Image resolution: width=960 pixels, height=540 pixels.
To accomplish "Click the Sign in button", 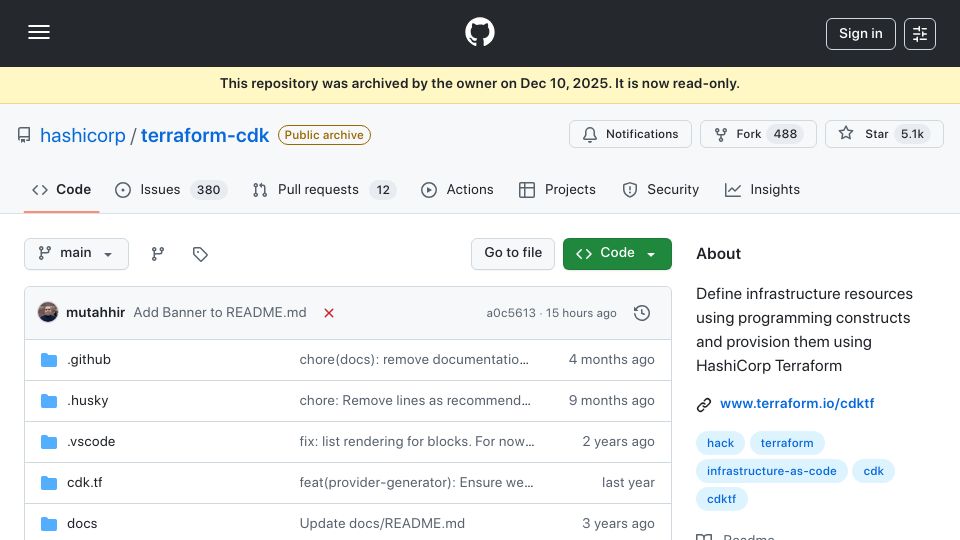I will 860,34.
